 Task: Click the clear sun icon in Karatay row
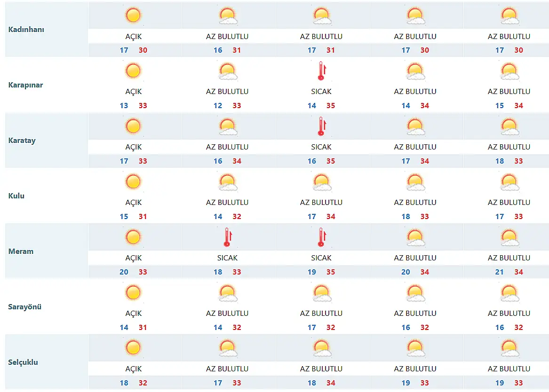(133, 126)
